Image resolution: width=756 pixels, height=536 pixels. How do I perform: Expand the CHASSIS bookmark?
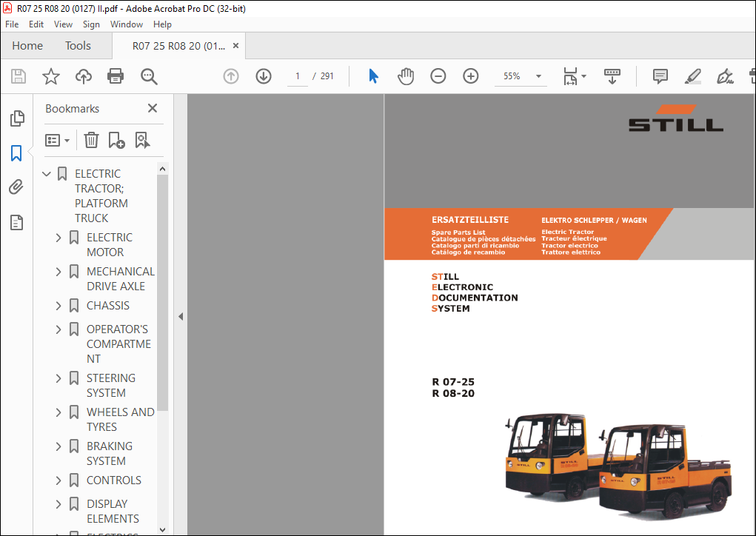click(58, 306)
